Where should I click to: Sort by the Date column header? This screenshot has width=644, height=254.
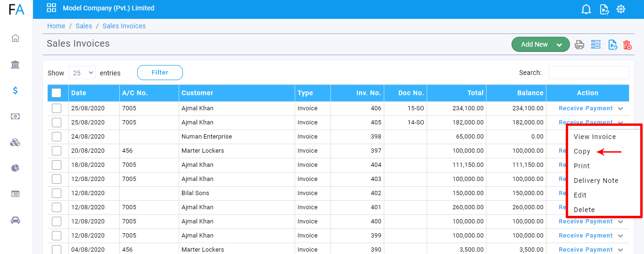94,93
